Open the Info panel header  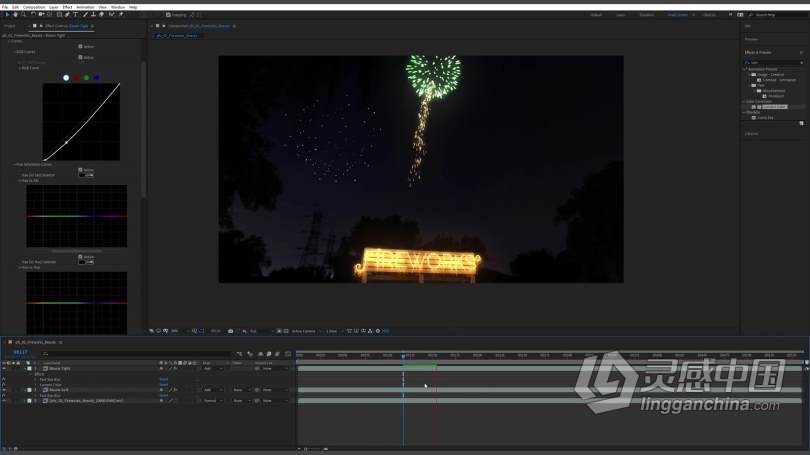coord(747,26)
